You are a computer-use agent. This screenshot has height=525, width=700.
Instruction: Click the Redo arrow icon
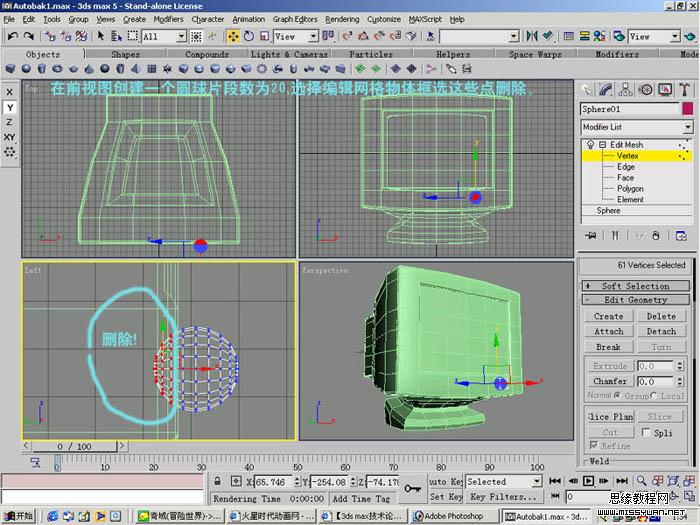coord(29,36)
